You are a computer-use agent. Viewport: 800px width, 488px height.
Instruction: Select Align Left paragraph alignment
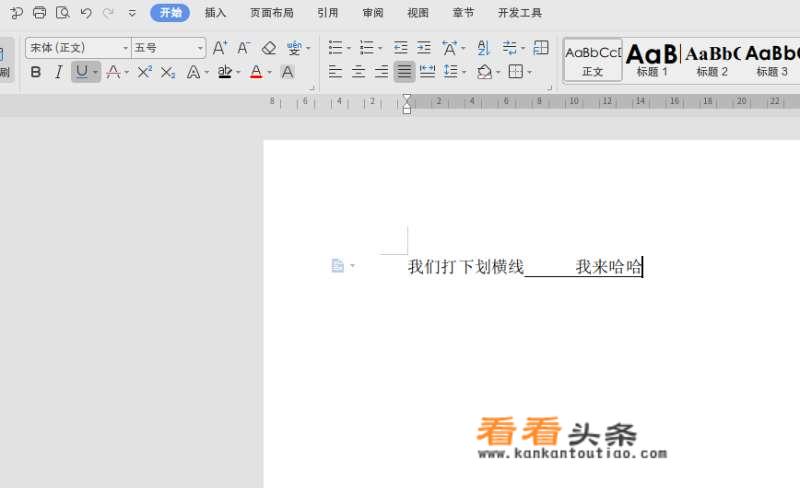335,72
